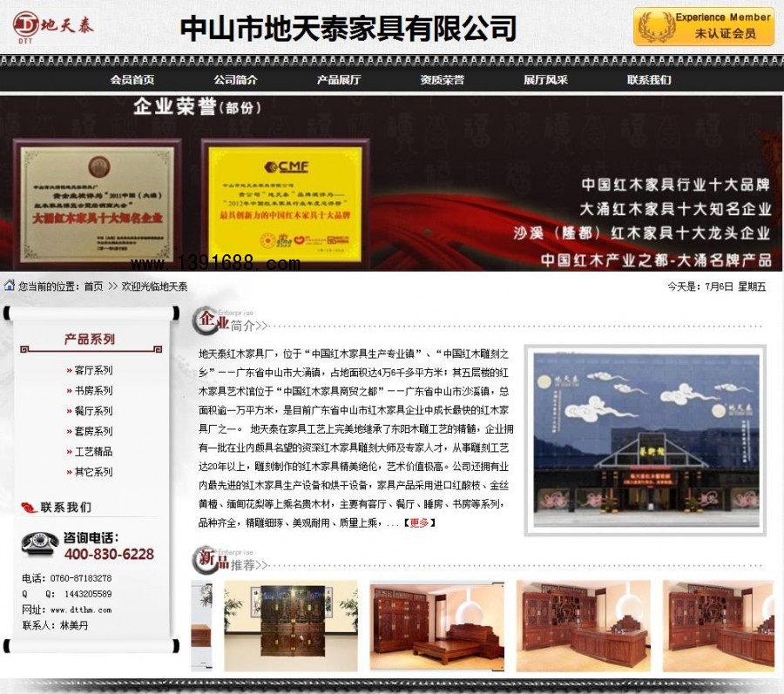Screen dimensions: 784x694
Task: Click the telephone icon beside 咨询电话
Action: [40, 543]
